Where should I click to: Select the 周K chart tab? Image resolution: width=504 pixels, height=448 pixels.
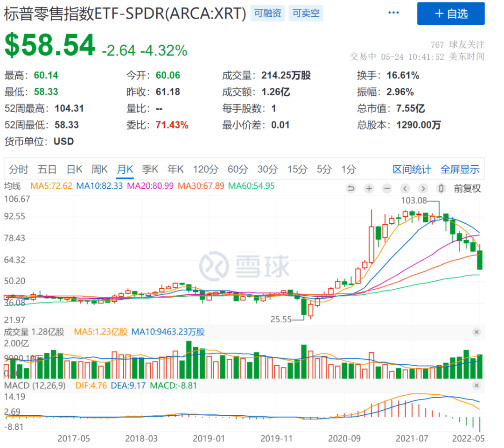pos(100,169)
